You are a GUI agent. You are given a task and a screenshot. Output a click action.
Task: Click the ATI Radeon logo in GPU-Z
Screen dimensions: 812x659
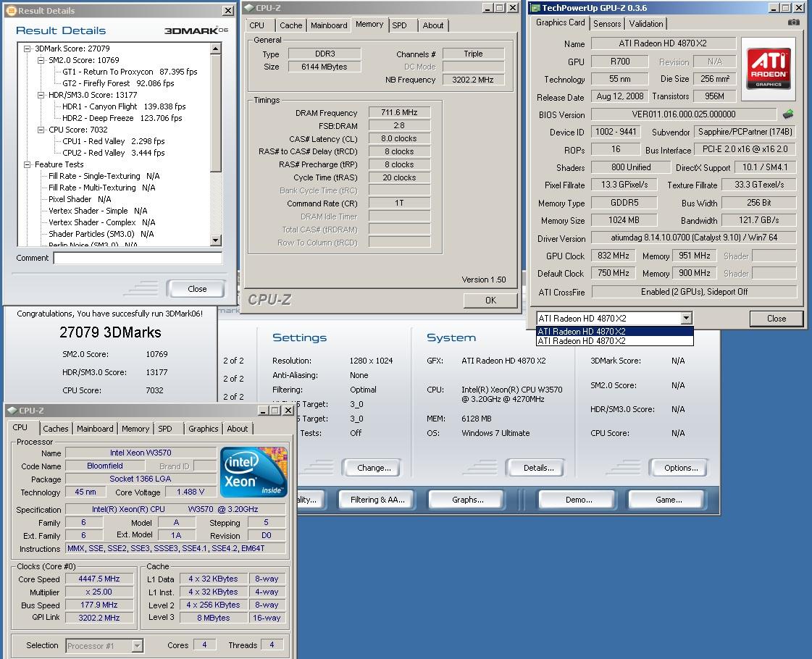point(768,68)
